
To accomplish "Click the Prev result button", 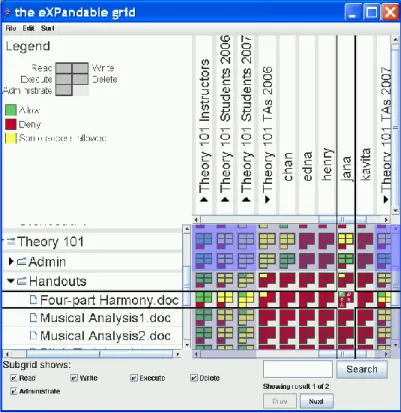I will click(280, 401).
